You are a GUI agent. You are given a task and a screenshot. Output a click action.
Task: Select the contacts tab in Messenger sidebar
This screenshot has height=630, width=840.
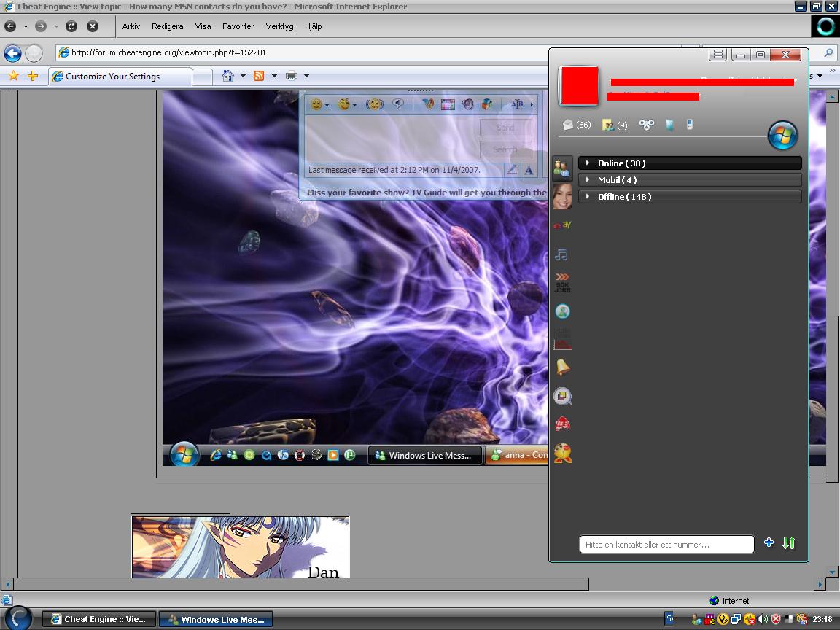562,168
